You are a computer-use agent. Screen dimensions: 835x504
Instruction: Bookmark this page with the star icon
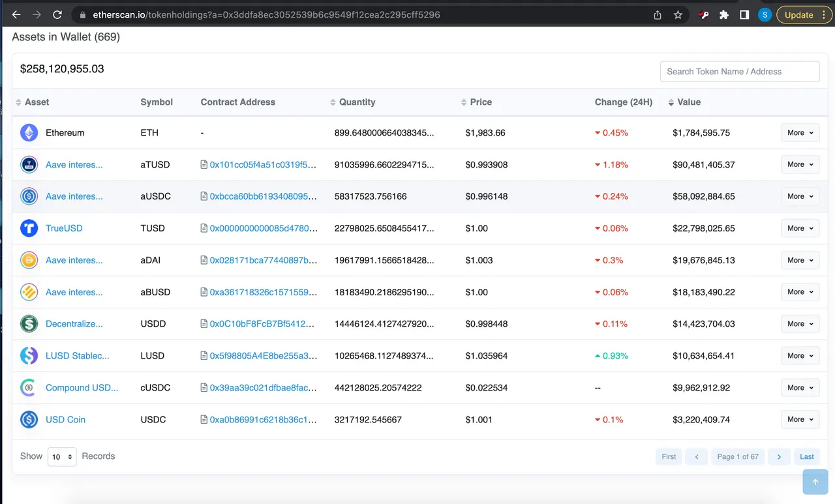[678, 14]
